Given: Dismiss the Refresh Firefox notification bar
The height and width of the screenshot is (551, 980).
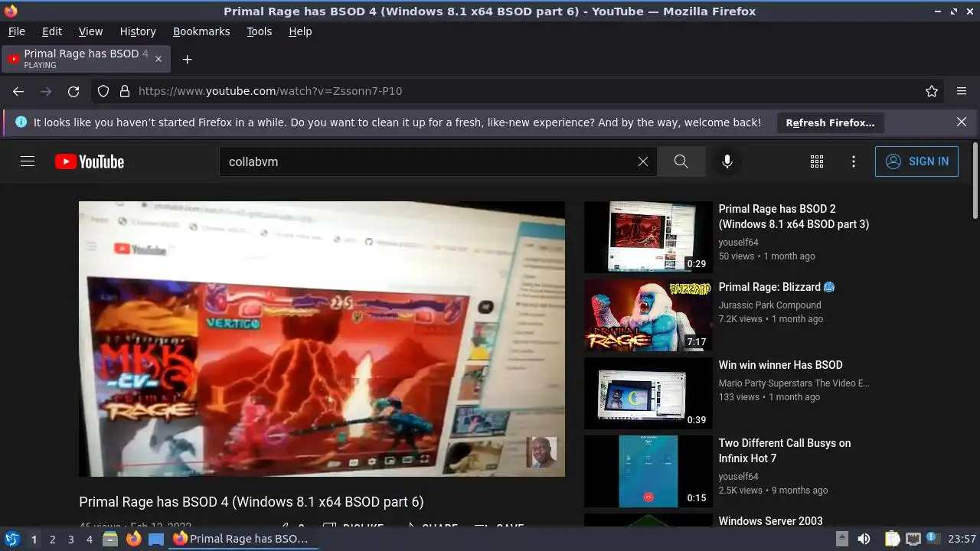Looking at the screenshot, I should tap(962, 122).
